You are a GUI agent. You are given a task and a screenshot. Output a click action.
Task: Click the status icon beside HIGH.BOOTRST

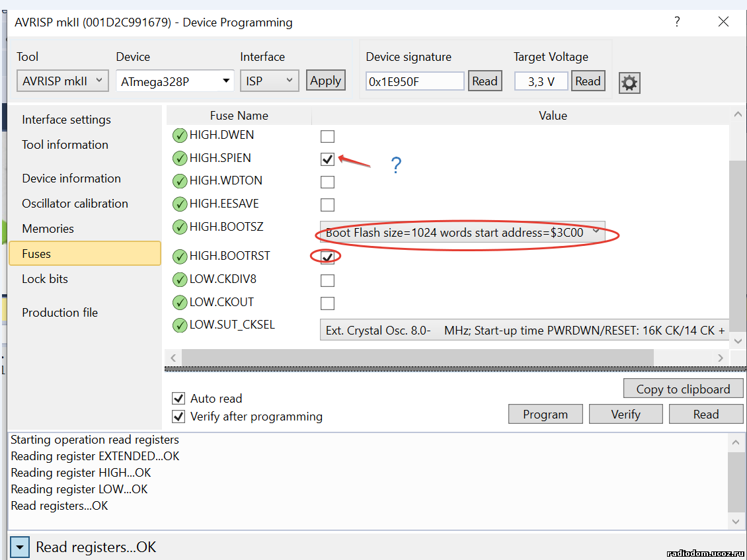point(180,257)
